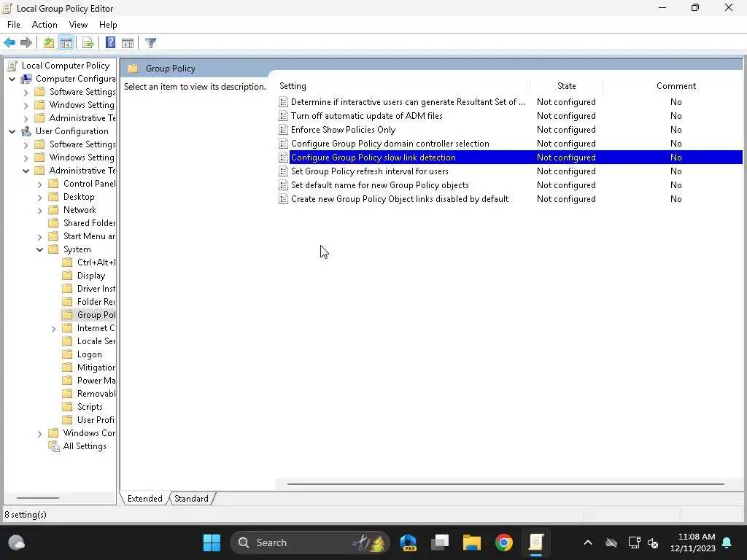Open Windows Start button
The image size is (747, 560).
point(212,542)
